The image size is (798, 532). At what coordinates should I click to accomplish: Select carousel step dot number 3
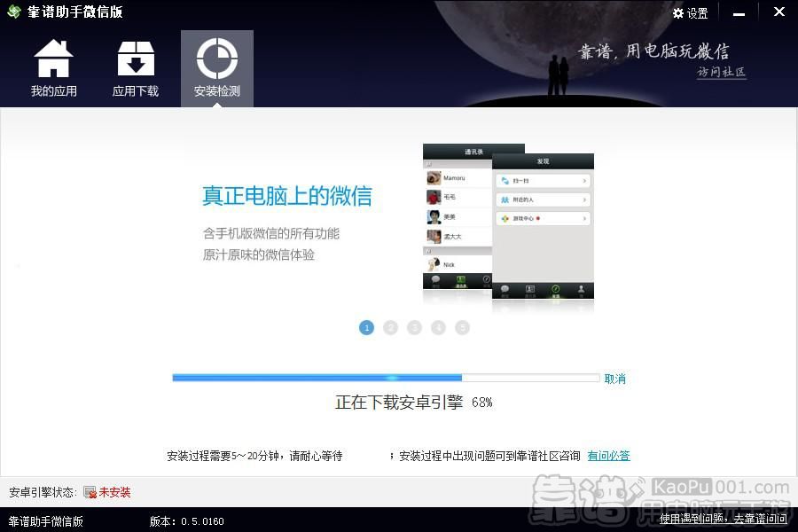414,327
